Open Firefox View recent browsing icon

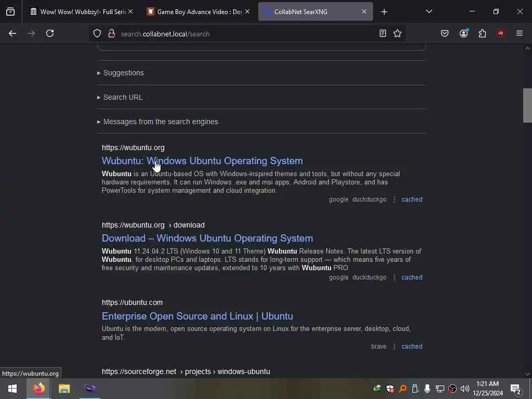click(10, 12)
